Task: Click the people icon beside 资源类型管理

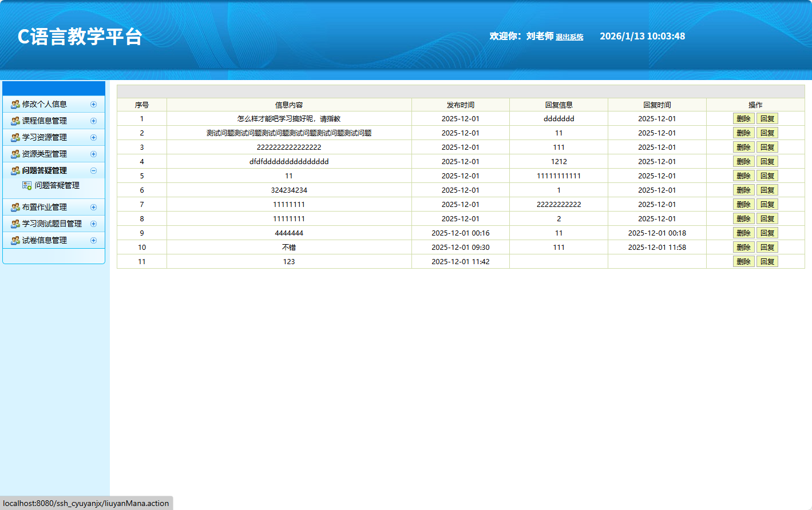Action: tap(15, 154)
